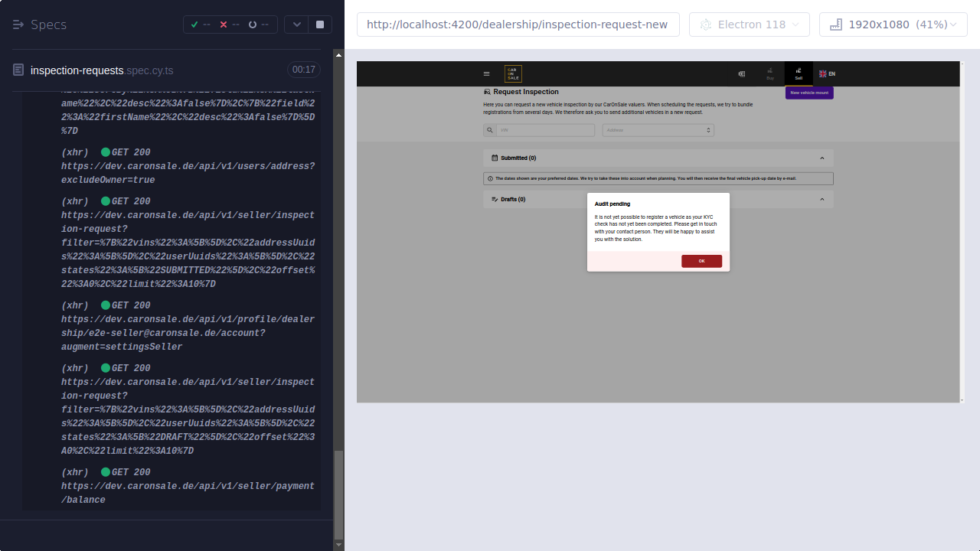Collapse the Drafts (0) section

[823, 199]
